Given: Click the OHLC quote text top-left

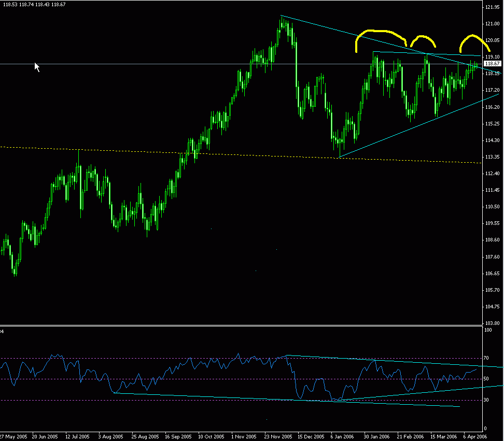Looking at the screenshot, I should (x=34, y=4).
